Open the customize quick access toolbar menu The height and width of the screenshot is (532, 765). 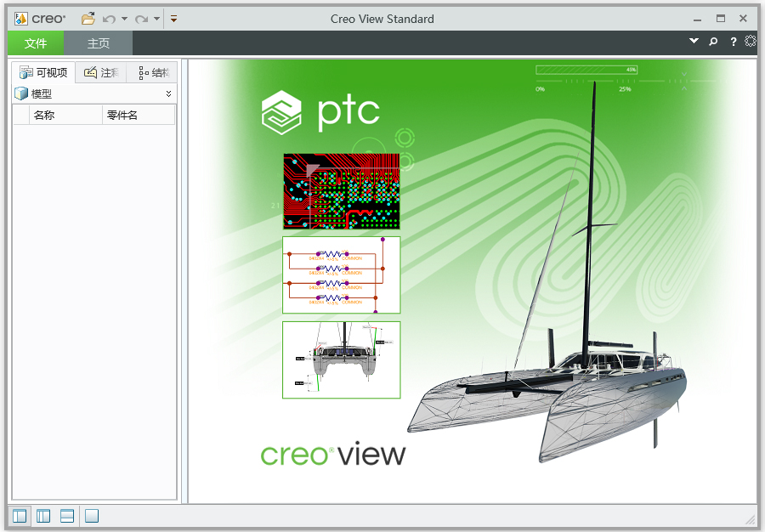pos(173,19)
